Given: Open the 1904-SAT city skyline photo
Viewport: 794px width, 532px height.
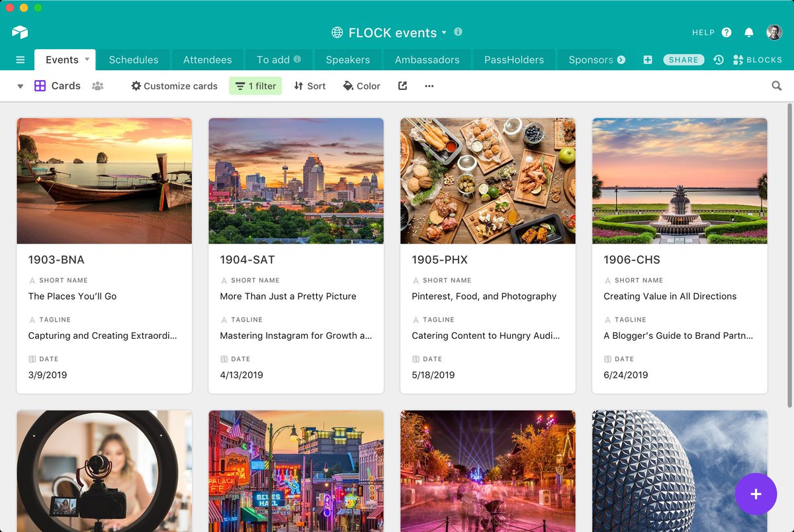Looking at the screenshot, I should tap(296, 181).
